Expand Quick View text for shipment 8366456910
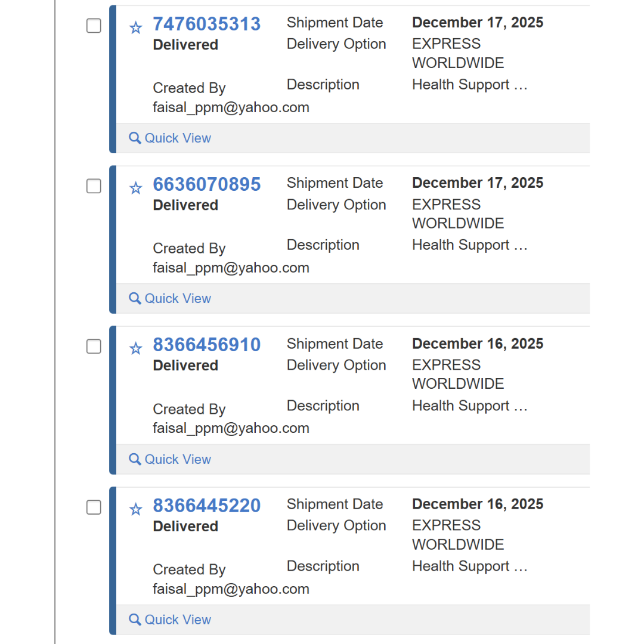 (178, 459)
